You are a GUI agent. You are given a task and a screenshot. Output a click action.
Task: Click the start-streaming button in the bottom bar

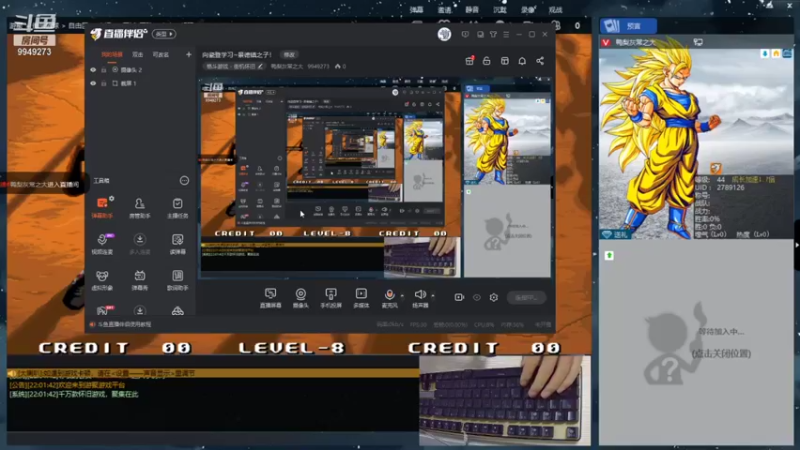pos(526,297)
